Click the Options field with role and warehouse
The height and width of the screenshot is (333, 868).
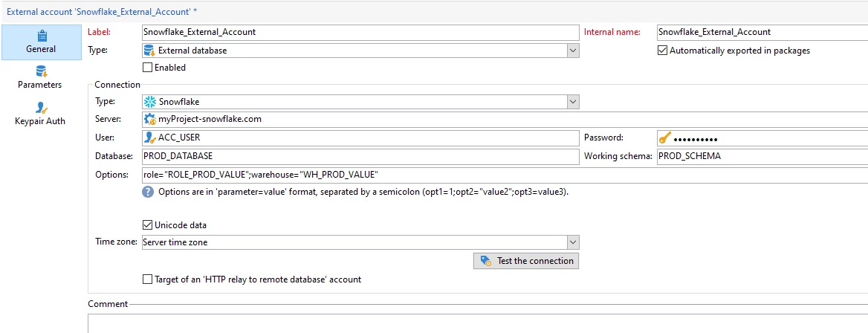tap(505, 175)
